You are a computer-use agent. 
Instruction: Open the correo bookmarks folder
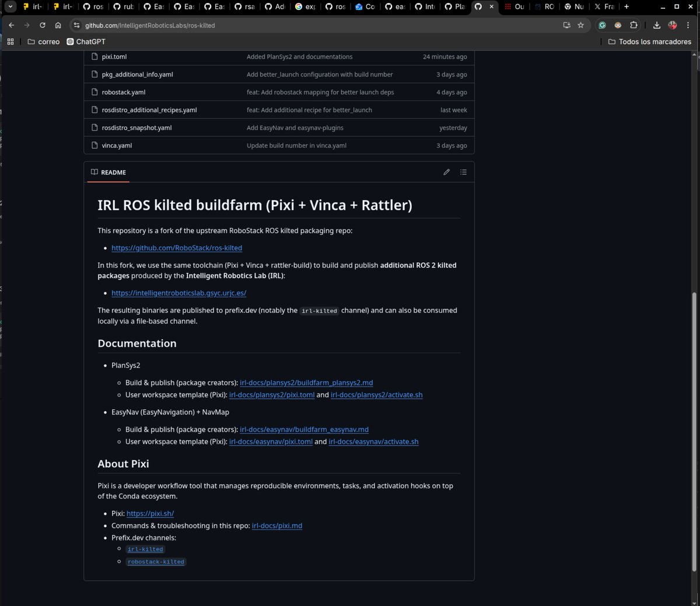44,41
